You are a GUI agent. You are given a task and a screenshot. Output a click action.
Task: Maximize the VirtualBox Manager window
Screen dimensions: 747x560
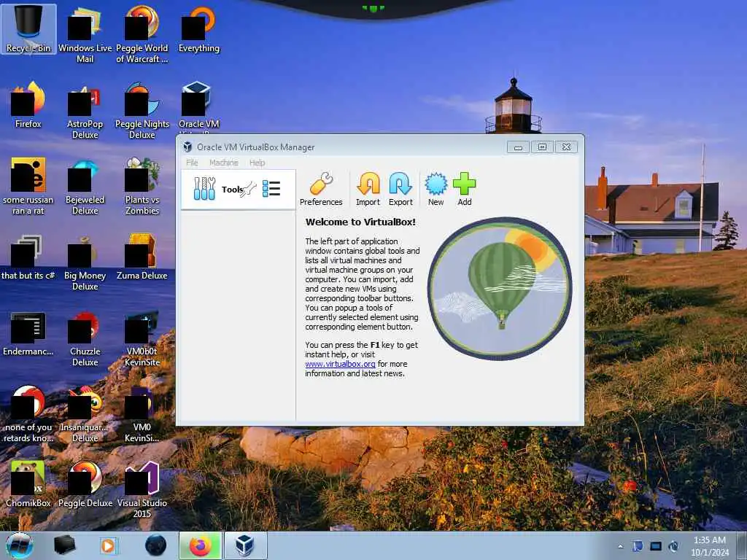click(x=542, y=147)
